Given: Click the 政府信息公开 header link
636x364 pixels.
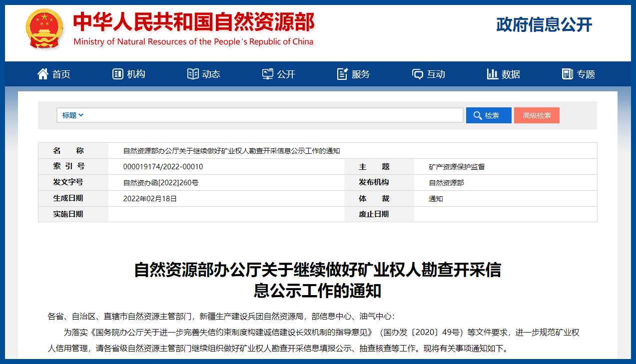Looking at the screenshot, I should tap(544, 24).
